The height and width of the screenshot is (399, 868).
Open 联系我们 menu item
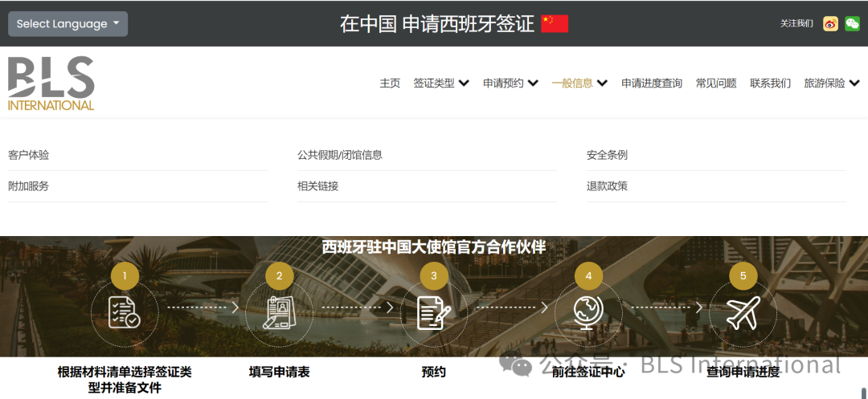tap(770, 83)
